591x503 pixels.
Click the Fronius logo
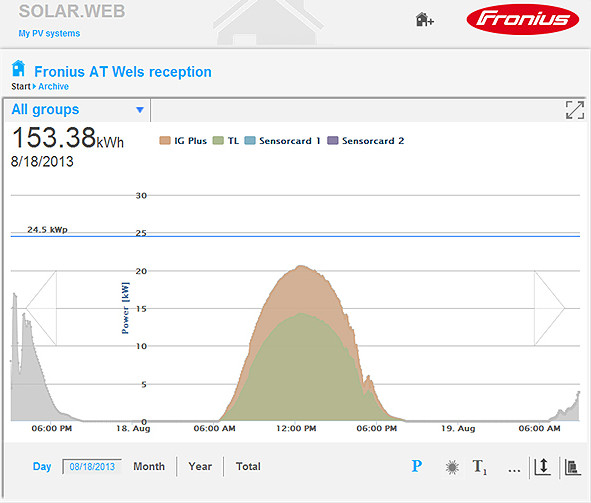[522, 19]
